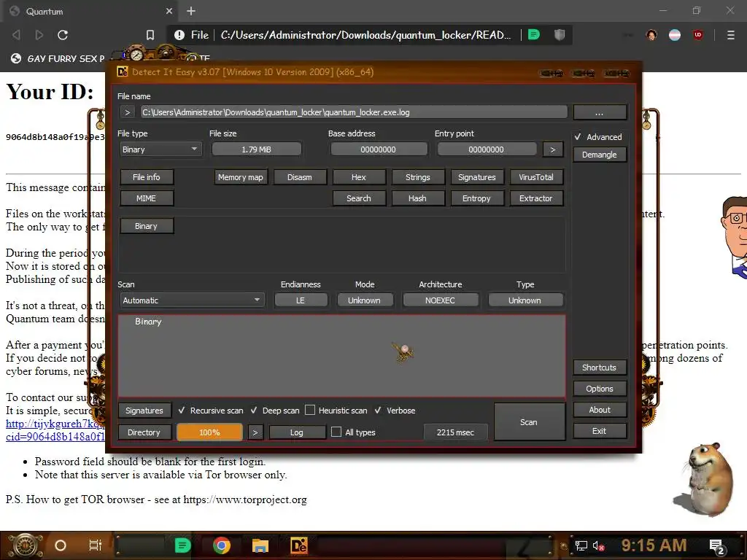Click the browser profile avatar icon
Viewport: 747px width, 560px height.
tap(651, 35)
